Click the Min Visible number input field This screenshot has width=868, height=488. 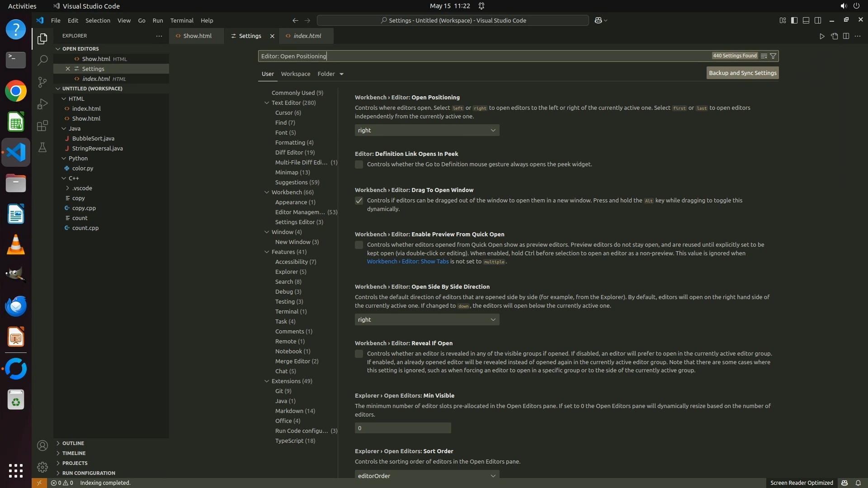[402, 428]
